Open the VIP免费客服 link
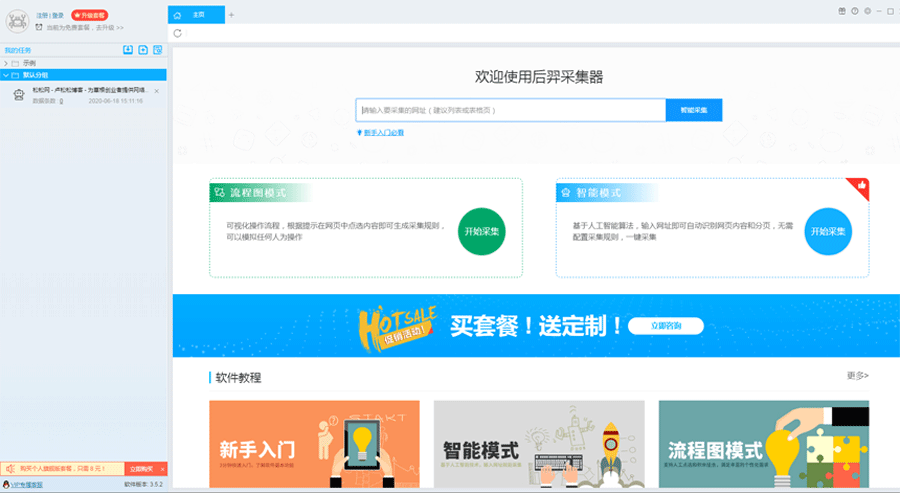This screenshot has height=493, width=900. [27, 484]
